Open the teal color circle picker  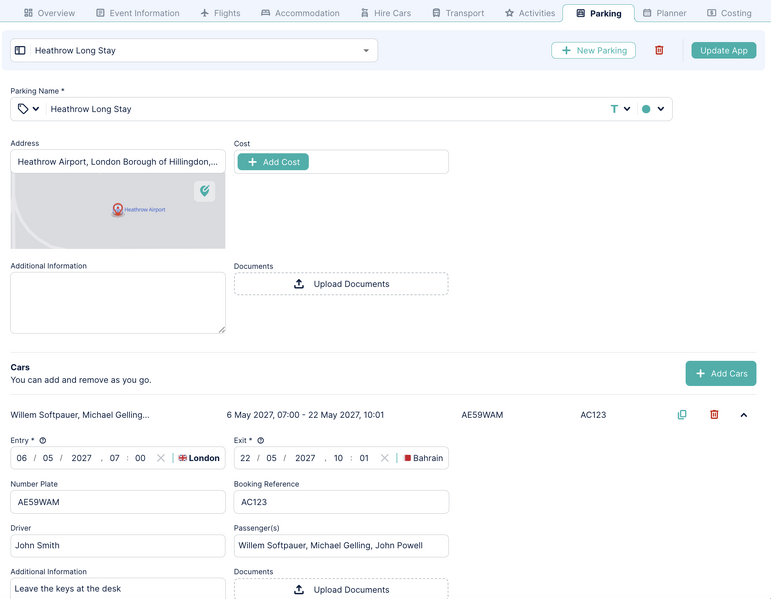(x=653, y=109)
